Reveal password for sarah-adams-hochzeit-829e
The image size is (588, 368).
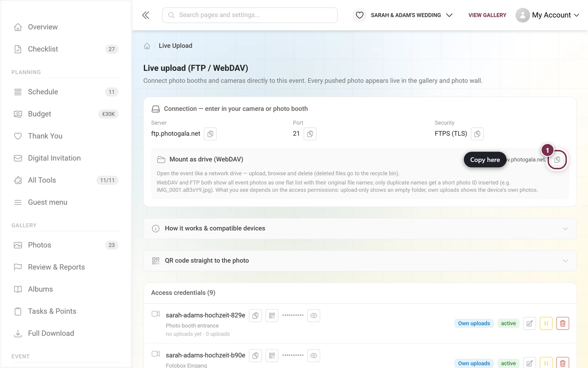point(314,316)
